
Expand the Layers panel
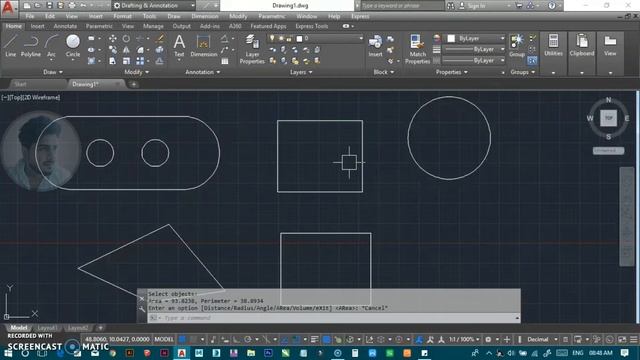301,72
